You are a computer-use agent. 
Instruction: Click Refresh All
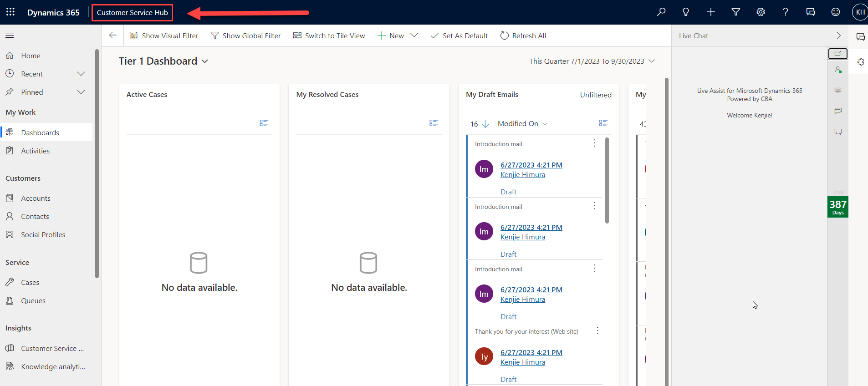523,36
